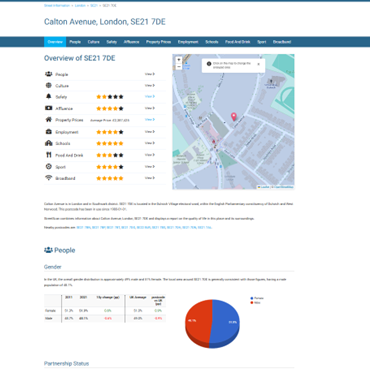
Task: Click the Schools building icon
Action: click(49, 143)
